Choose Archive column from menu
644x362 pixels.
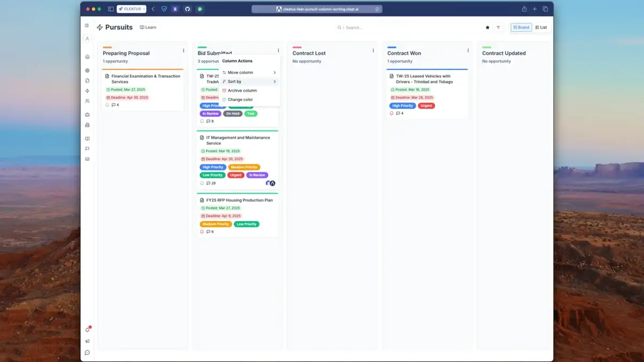(250, 91)
